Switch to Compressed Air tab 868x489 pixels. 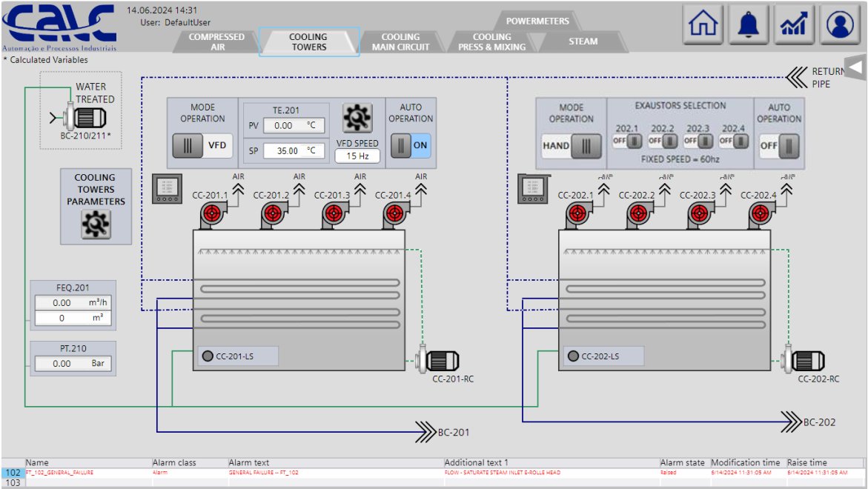click(215, 41)
